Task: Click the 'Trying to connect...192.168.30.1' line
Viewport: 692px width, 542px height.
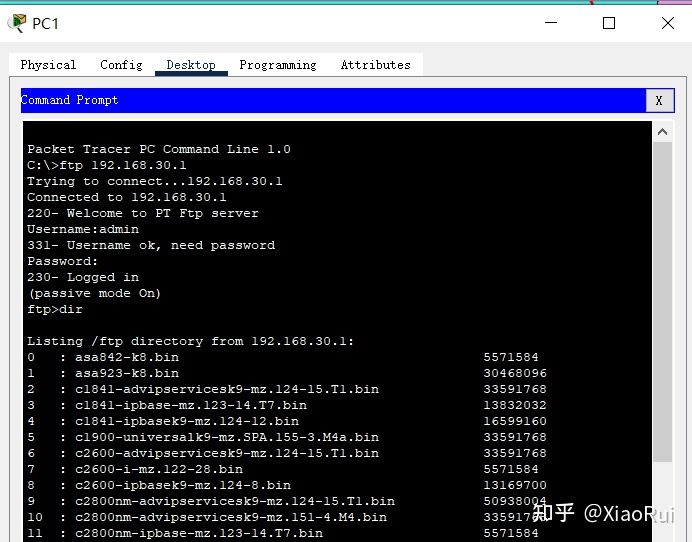Action: 154,181
